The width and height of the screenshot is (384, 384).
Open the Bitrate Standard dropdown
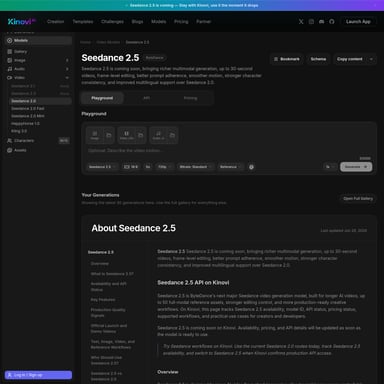tap(196, 167)
